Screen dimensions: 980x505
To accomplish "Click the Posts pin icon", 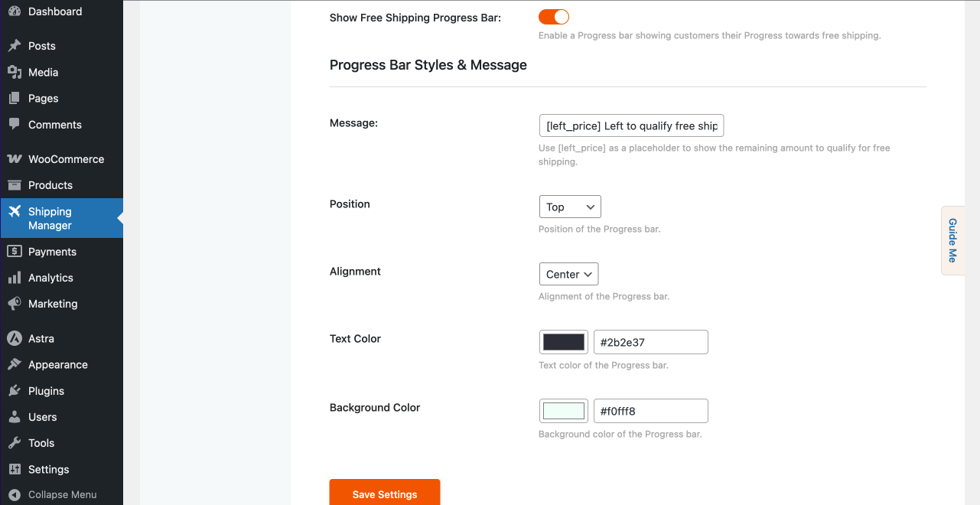I will click(x=15, y=46).
